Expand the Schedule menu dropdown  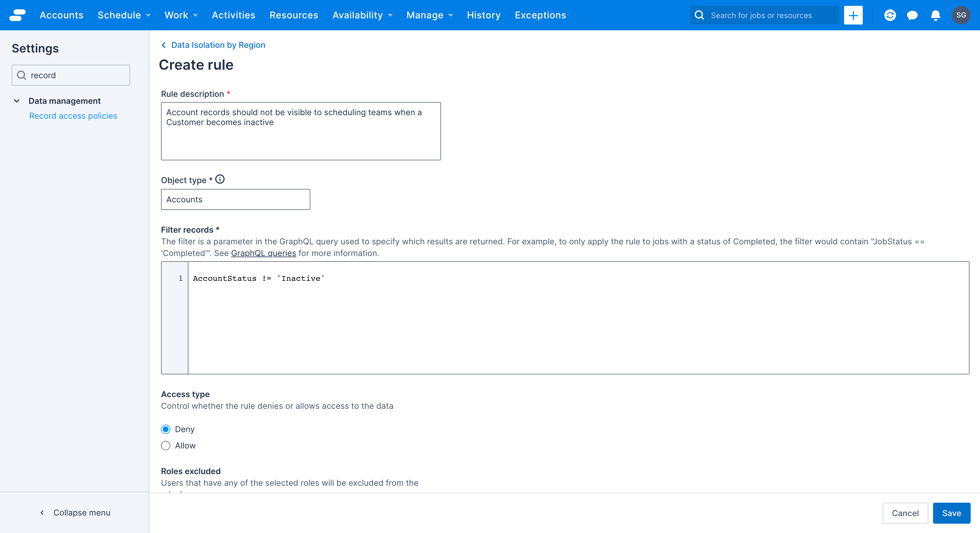(x=124, y=15)
